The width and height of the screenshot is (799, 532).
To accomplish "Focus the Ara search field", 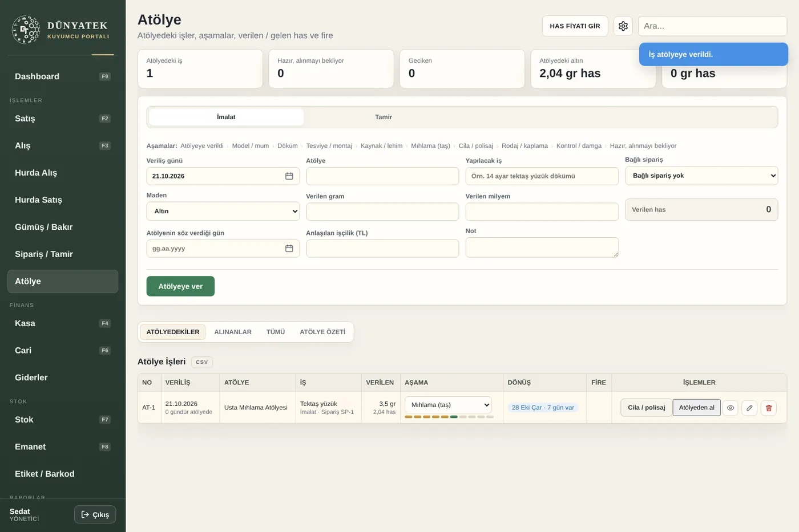I will (x=712, y=26).
